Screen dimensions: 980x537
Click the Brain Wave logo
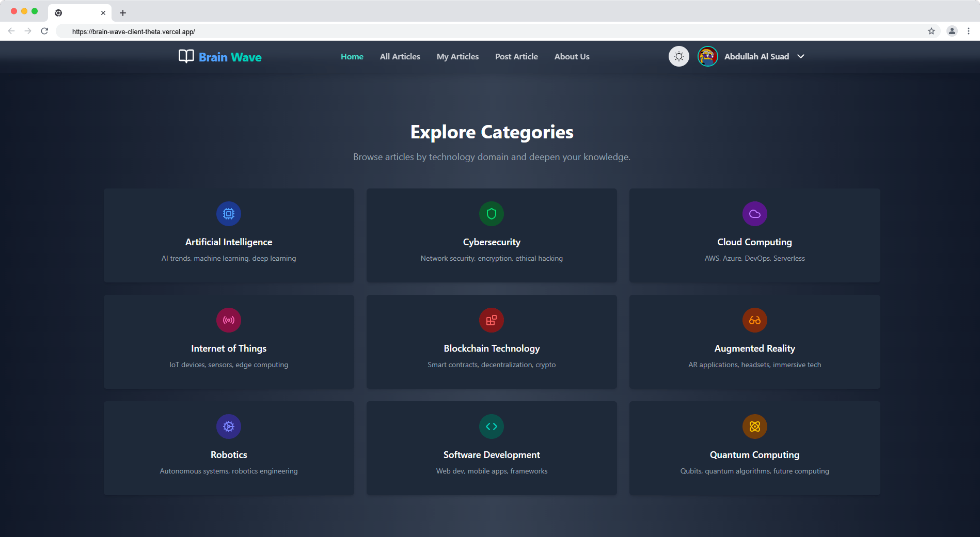click(x=220, y=57)
